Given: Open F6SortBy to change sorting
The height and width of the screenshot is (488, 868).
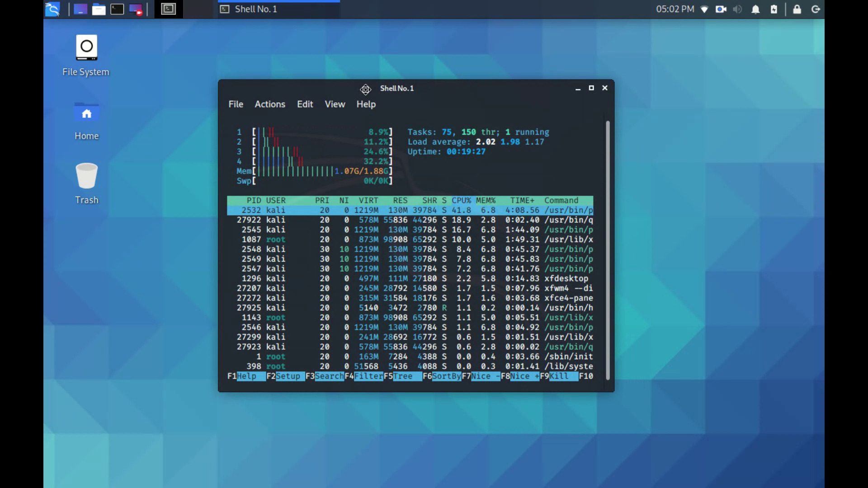Looking at the screenshot, I should [x=443, y=376].
